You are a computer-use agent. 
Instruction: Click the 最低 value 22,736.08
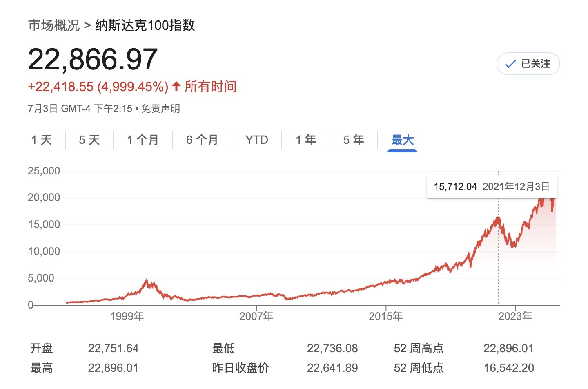(332, 349)
